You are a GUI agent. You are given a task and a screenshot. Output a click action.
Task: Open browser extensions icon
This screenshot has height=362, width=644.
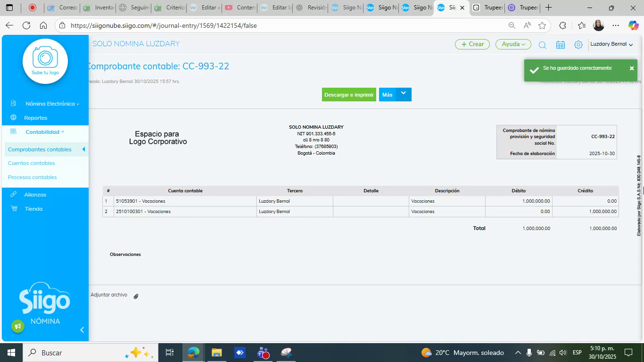pos(562,25)
